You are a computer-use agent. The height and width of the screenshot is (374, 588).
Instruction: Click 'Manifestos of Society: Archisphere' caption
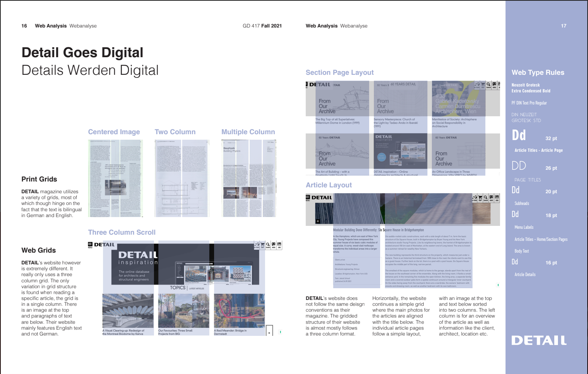(x=454, y=119)
